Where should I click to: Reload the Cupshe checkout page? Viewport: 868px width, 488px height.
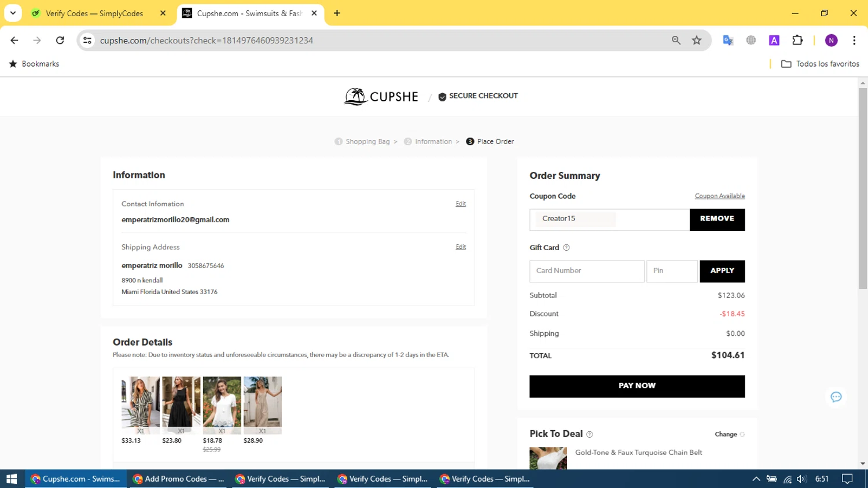point(60,41)
